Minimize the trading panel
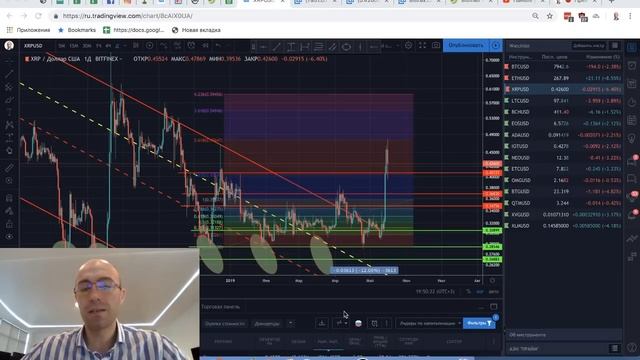Viewport: 640px width, 360px height. pyautogui.click(x=481, y=307)
